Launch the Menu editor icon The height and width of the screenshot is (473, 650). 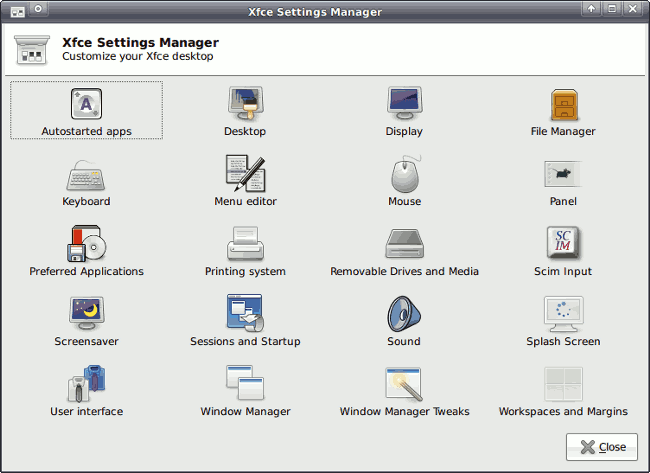point(245,173)
